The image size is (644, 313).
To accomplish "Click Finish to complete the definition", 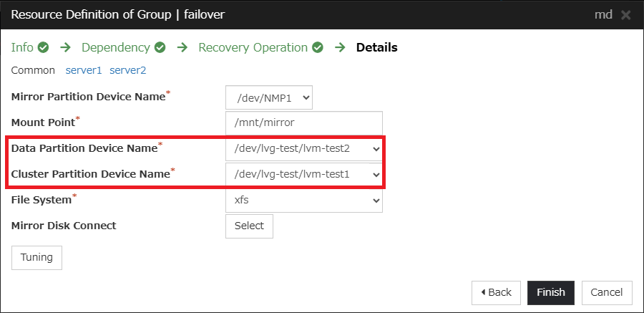I will pyautogui.click(x=551, y=292).
